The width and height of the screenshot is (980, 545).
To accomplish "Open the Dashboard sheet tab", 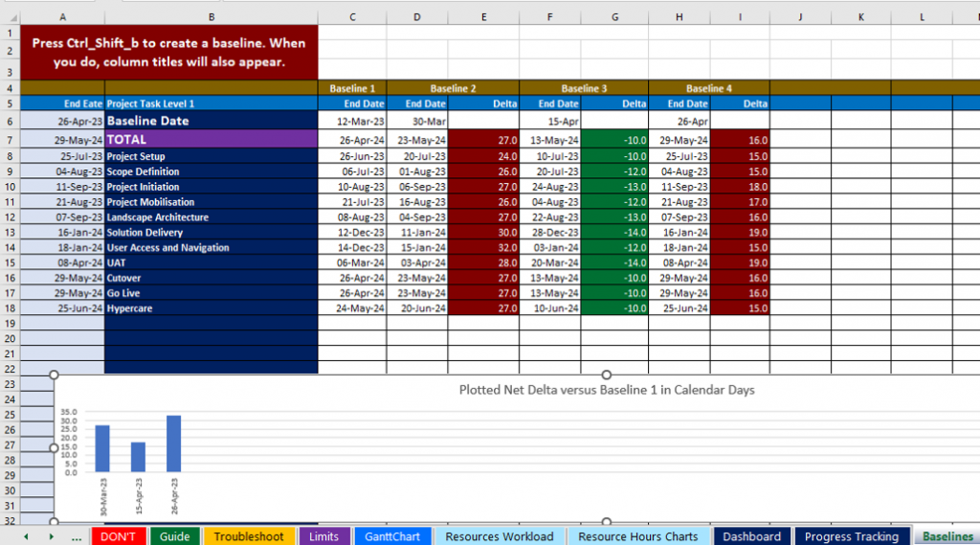I will click(x=751, y=536).
